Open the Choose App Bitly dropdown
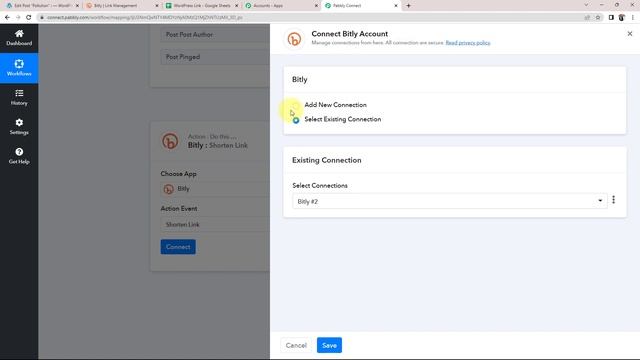 point(215,189)
